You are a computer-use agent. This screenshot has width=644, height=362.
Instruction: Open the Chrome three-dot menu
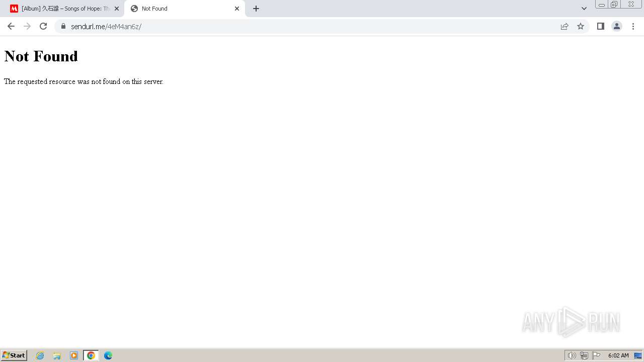tap(633, 26)
